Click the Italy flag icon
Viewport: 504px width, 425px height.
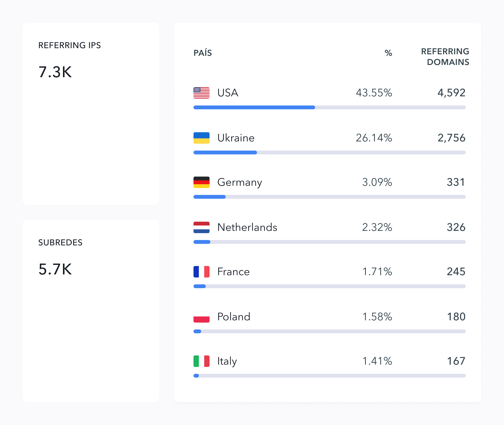(201, 361)
